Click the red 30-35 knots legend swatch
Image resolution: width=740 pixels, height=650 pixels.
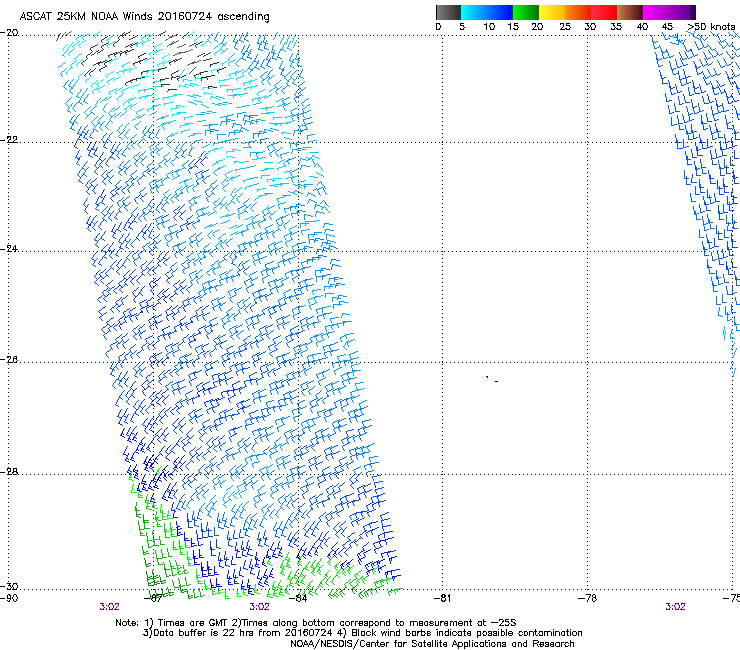coord(604,12)
